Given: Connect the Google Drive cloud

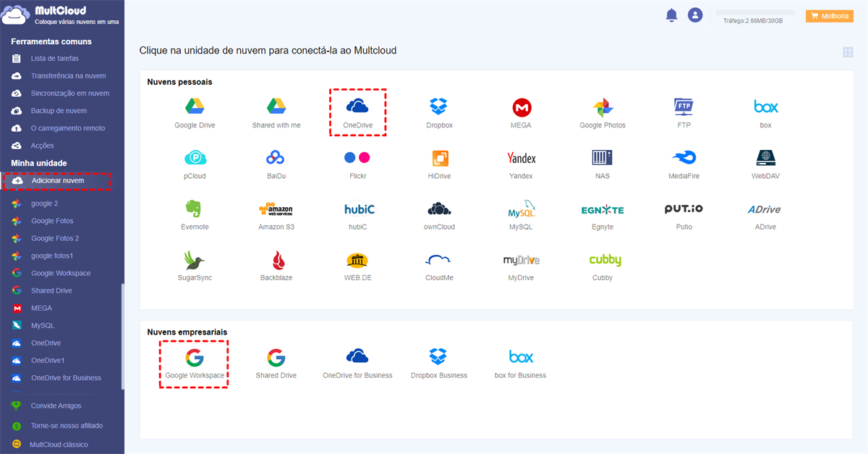Looking at the screenshot, I should coord(195,113).
